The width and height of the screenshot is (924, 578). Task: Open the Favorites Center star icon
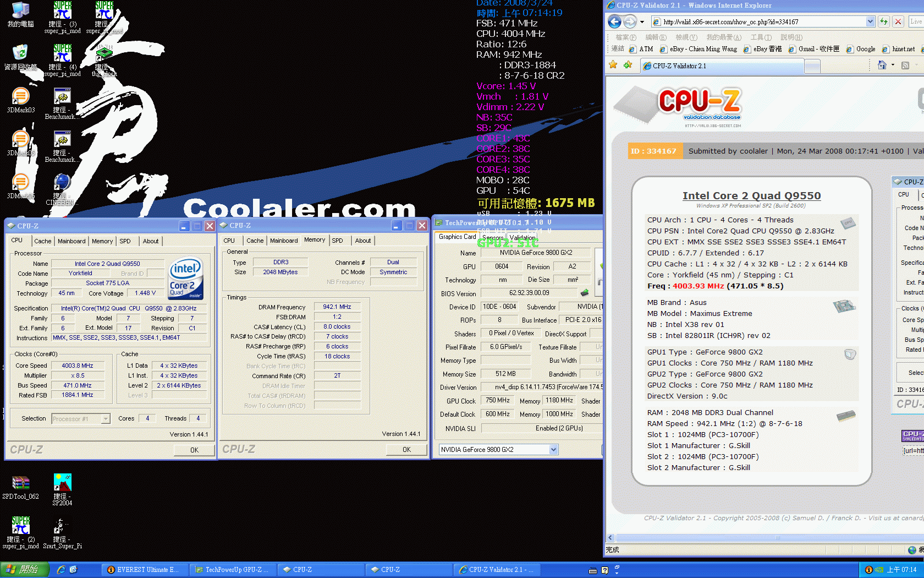tap(613, 65)
